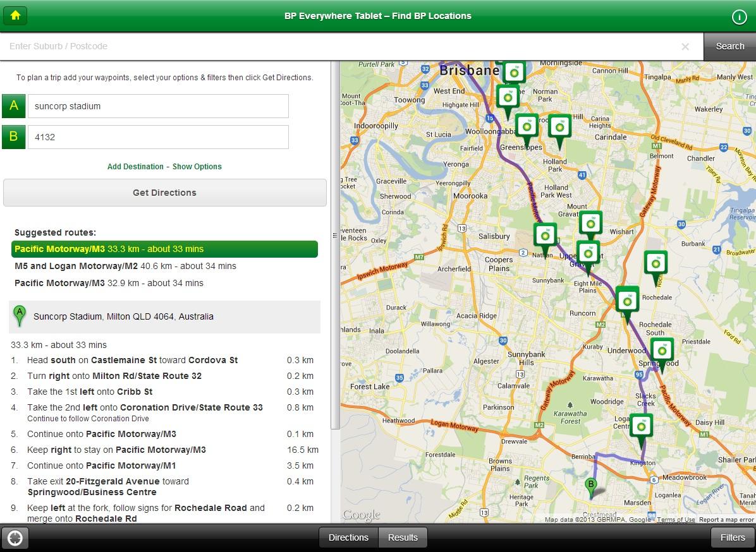Click step 5 Continue onto Pacific Motorway/M3
The height and width of the screenshot is (552, 756).
(162, 435)
